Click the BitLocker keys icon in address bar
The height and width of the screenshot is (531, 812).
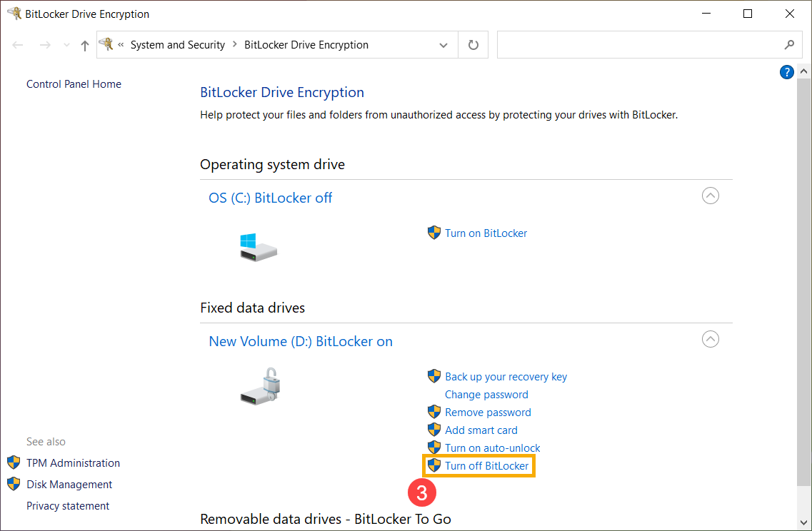pyautogui.click(x=106, y=44)
